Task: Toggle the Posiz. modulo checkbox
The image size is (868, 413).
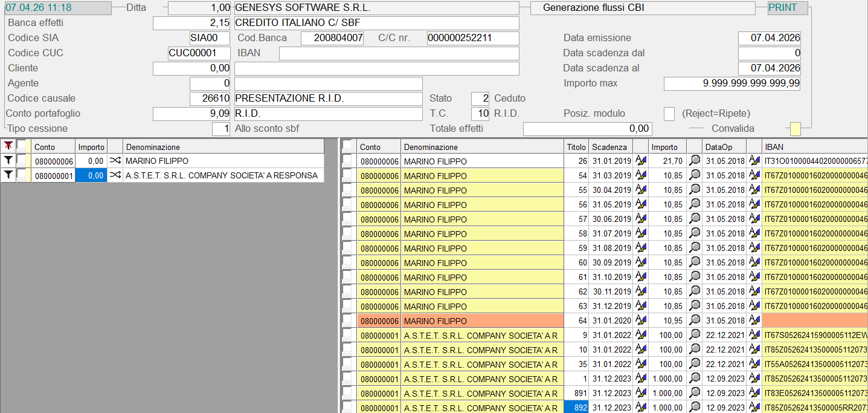Action: tap(669, 114)
